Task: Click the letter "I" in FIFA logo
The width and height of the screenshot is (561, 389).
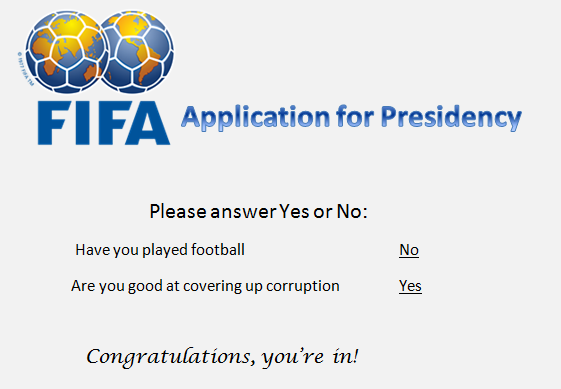Action: (x=77, y=123)
